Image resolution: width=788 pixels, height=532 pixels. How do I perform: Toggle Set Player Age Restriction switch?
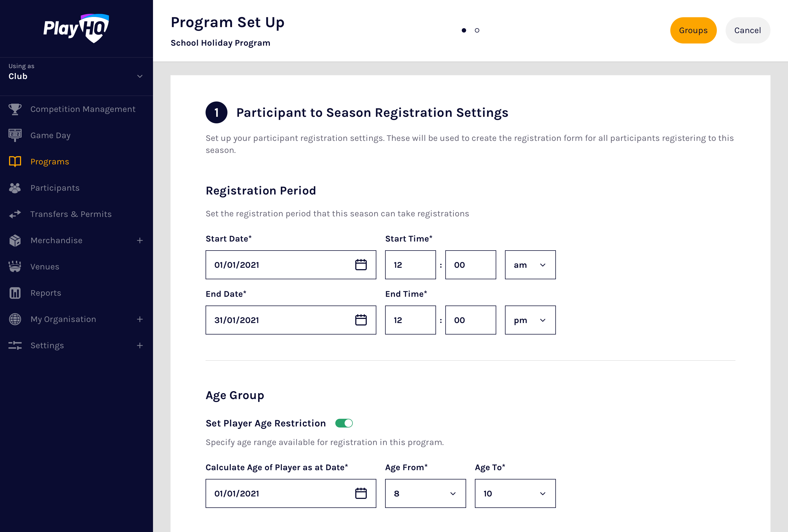[x=344, y=423]
